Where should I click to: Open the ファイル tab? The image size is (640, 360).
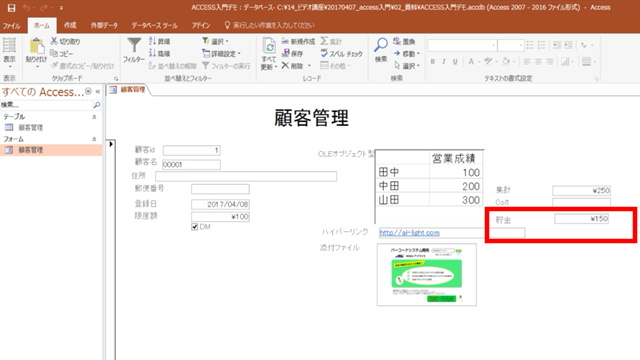click(11, 26)
